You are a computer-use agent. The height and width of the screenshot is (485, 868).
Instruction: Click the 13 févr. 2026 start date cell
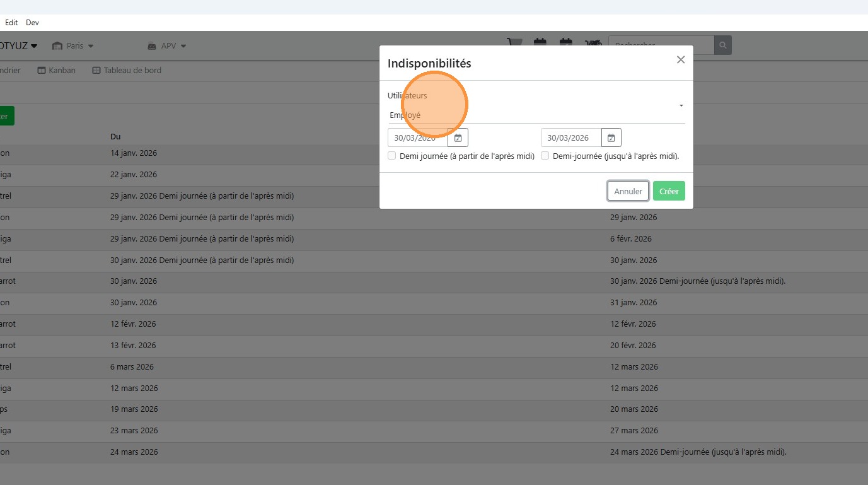tap(133, 346)
